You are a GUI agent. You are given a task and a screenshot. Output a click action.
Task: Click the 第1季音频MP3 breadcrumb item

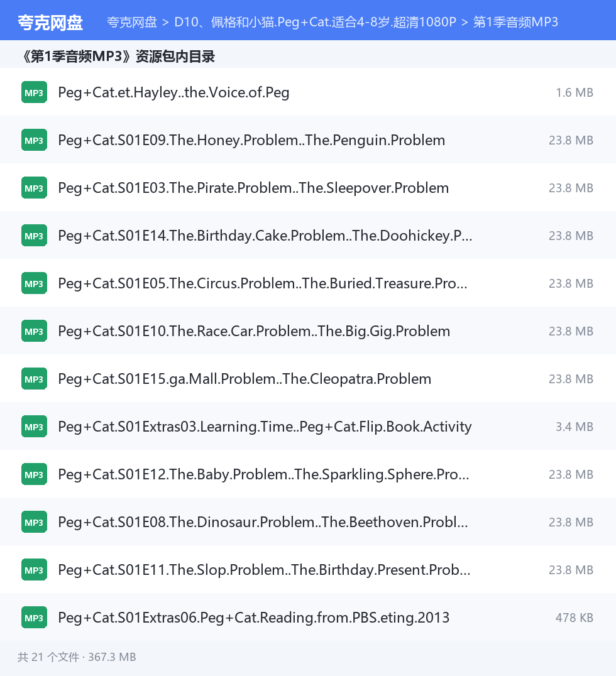tap(515, 22)
